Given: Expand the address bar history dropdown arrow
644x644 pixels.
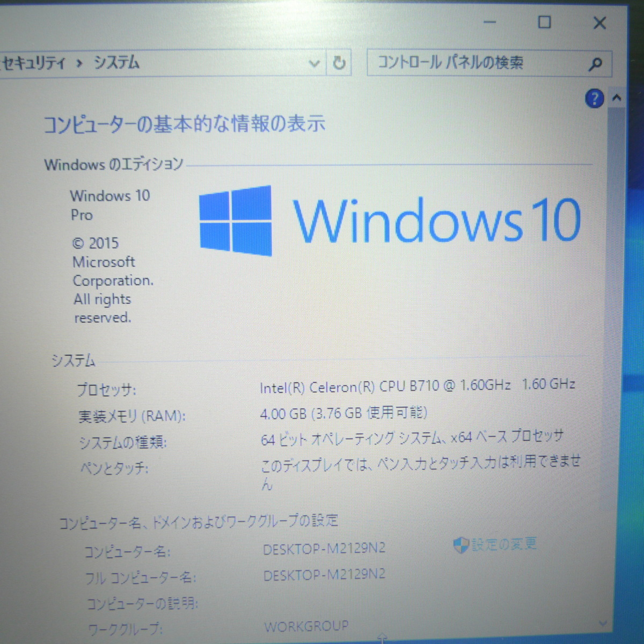Looking at the screenshot, I should 314,64.
